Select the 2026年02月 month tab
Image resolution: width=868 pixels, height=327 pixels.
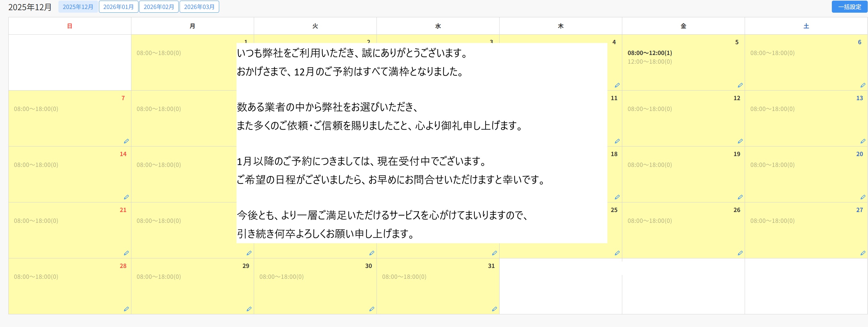click(x=159, y=7)
